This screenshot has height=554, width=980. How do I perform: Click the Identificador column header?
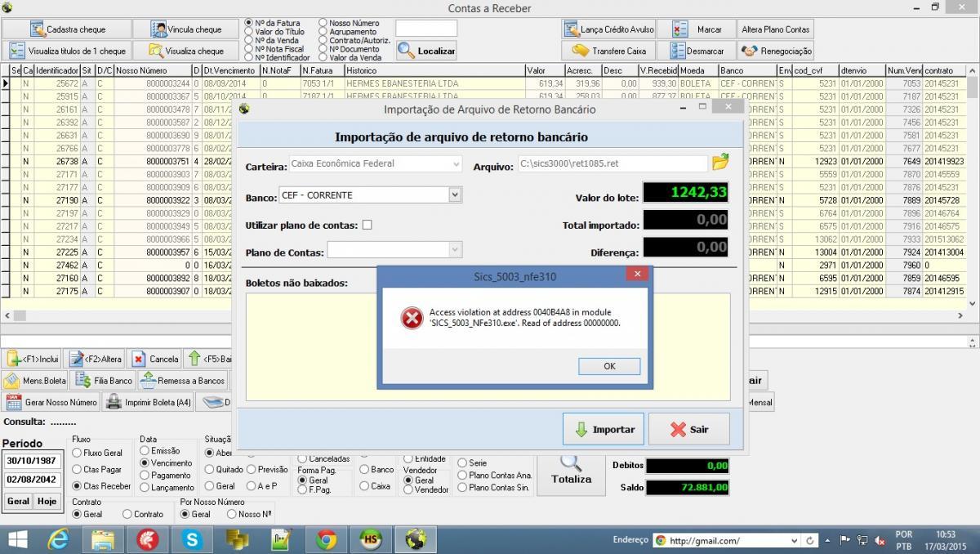tap(57, 70)
